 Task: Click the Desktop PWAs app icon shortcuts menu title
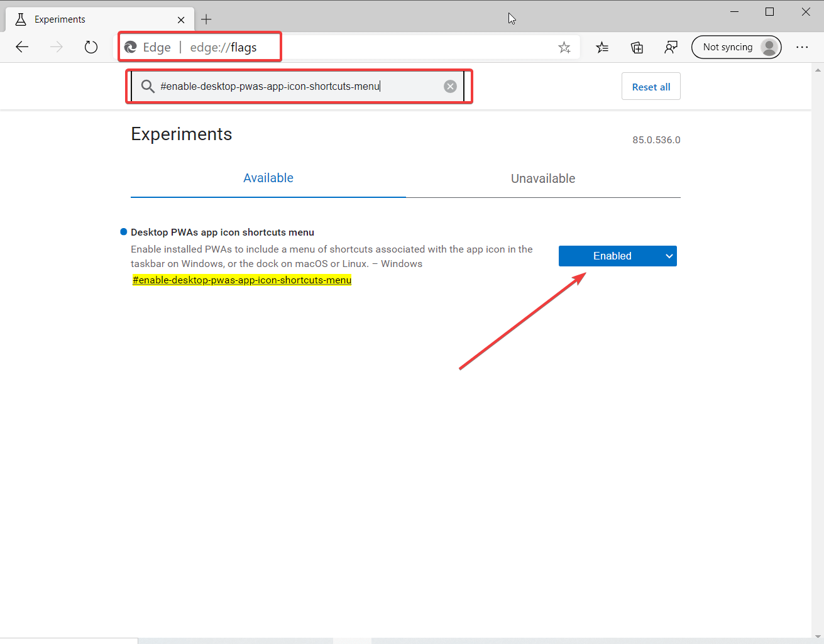coord(222,232)
